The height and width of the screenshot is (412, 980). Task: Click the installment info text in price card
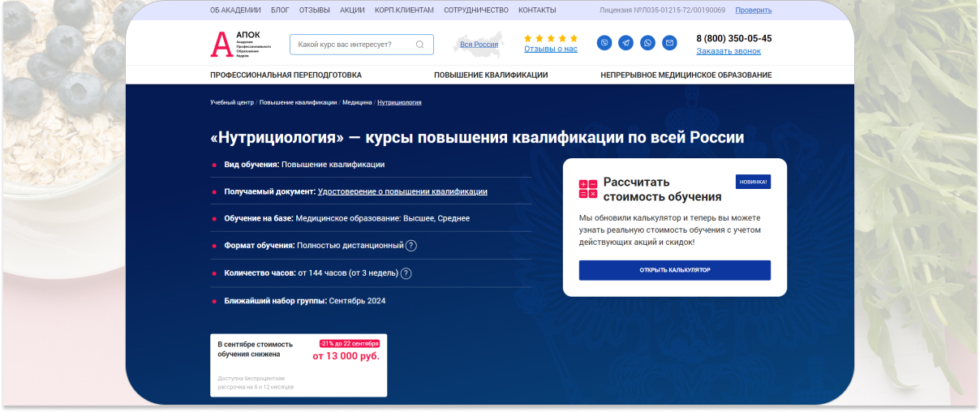click(x=256, y=383)
